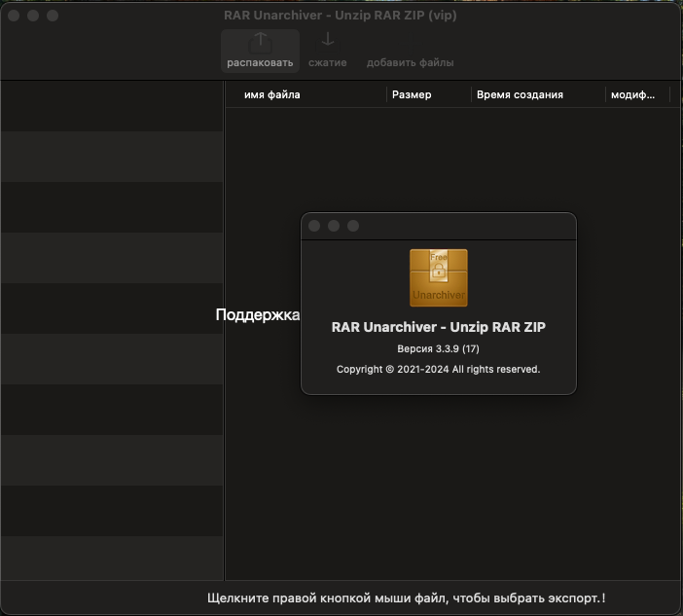Click the сжатие (compress) toolbar button
Screen dimensions: 683x616
click(328, 51)
